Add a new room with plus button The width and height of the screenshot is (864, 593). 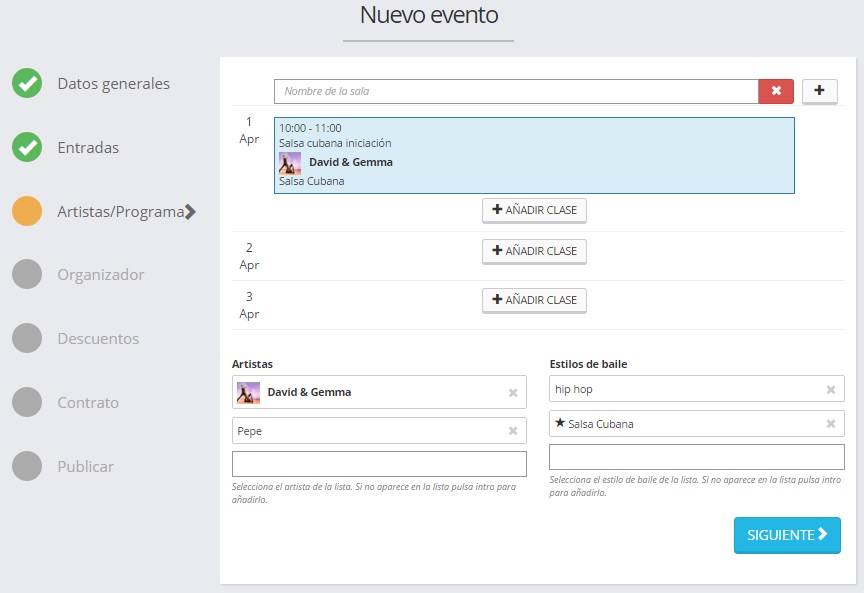point(819,91)
